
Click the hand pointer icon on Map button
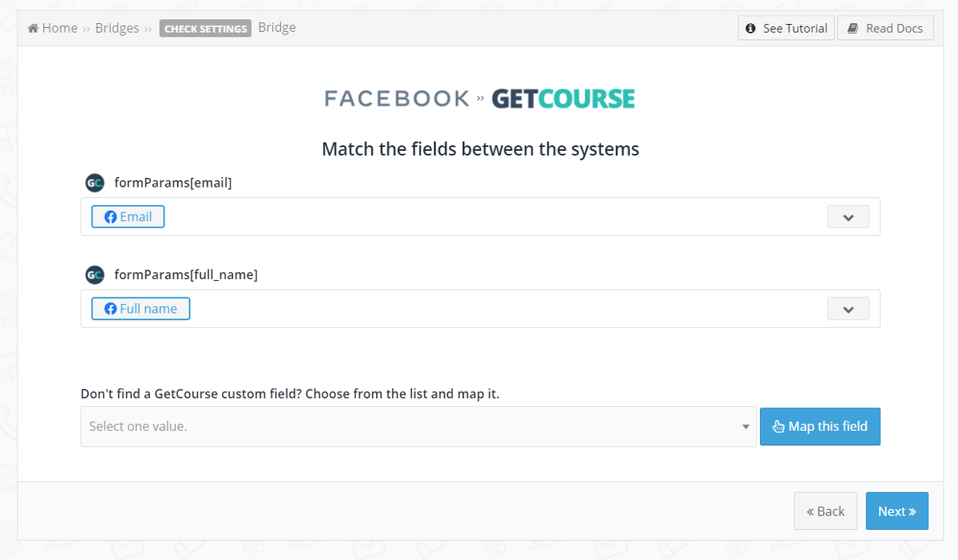[x=778, y=427]
